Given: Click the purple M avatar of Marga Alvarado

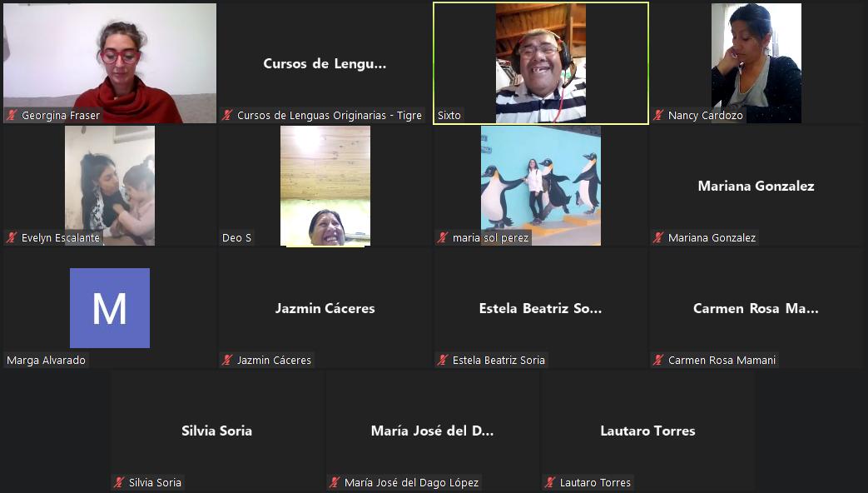Looking at the screenshot, I should pyautogui.click(x=110, y=307).
